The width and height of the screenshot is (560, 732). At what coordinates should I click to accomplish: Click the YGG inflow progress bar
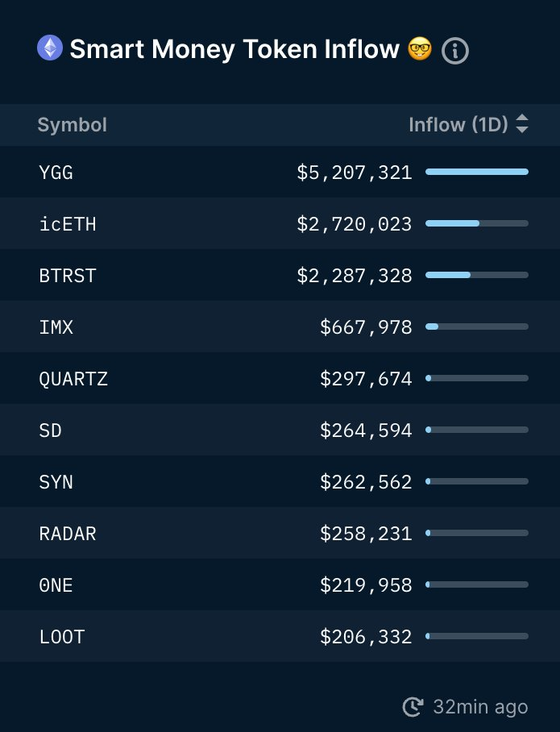coord(477,172)
